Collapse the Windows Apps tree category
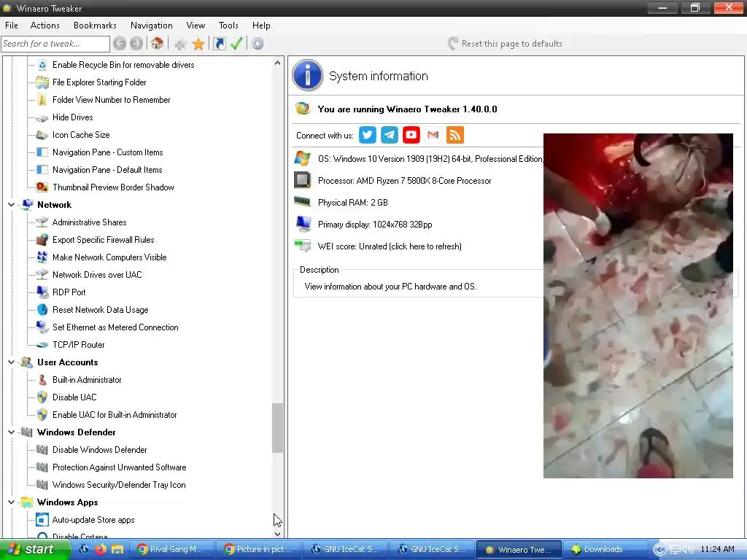The height and width of the screenshot is (560, 747). coord(11,502)
